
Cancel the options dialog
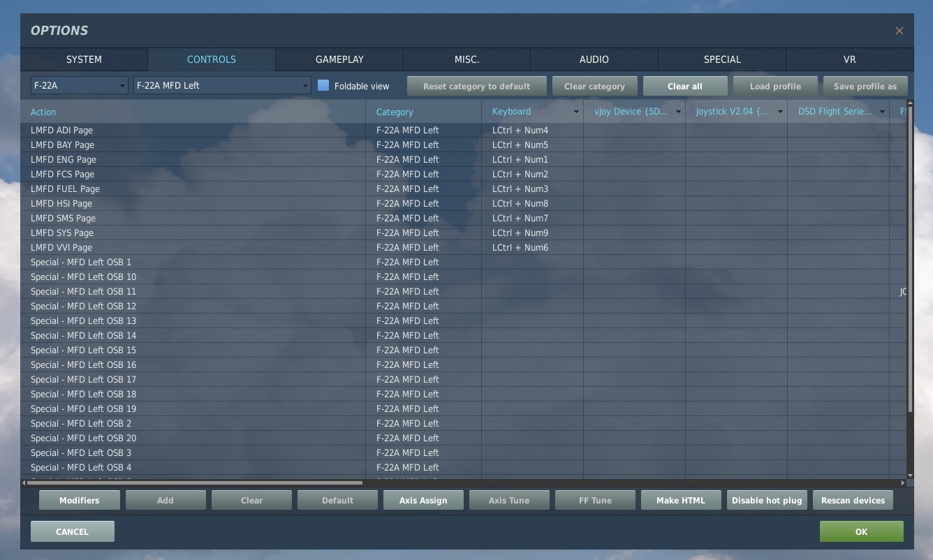point(72,531)
